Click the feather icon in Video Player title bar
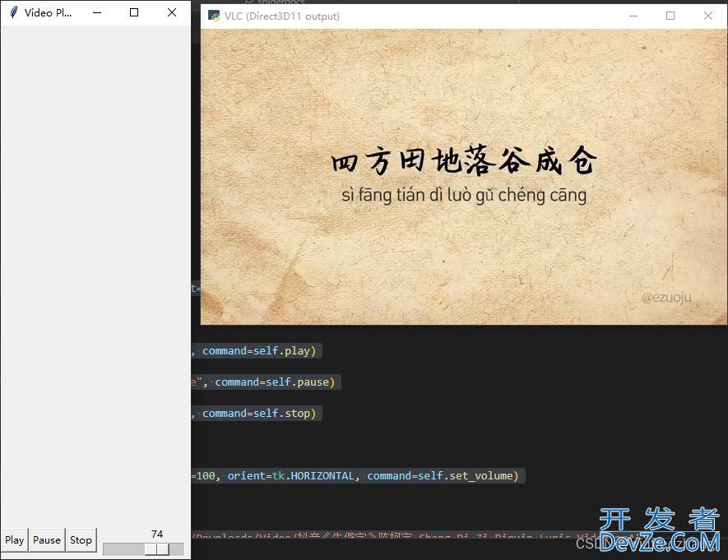Viewport: 728px width, 560px height. pos(14,12)
